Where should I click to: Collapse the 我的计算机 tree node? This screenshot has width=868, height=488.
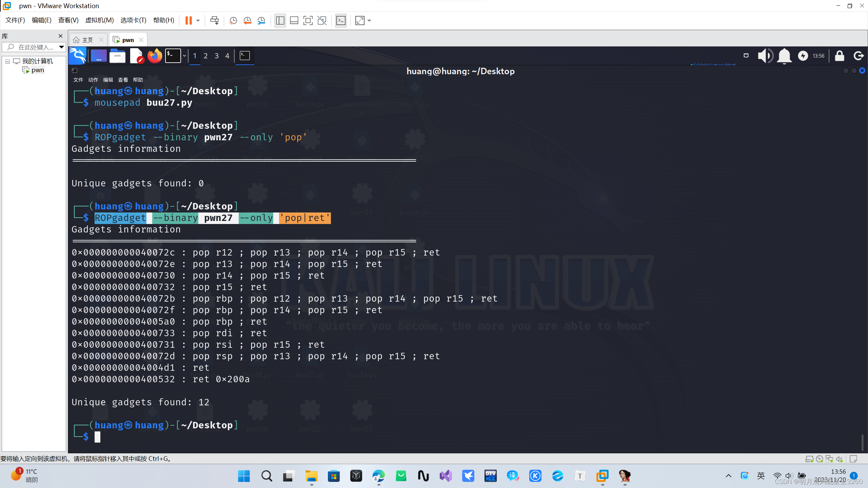[x=7, y=61]
